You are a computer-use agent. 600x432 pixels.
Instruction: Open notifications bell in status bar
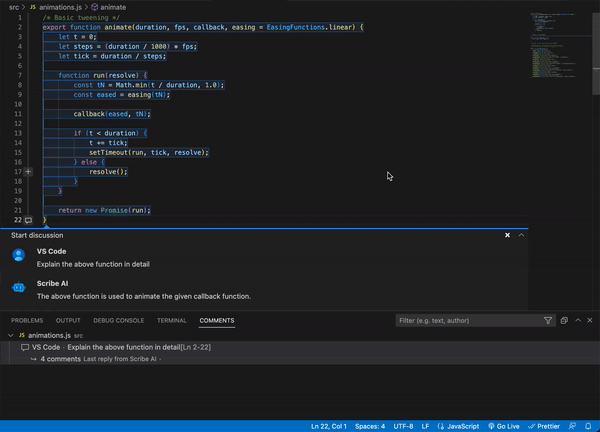pos(588,426)
